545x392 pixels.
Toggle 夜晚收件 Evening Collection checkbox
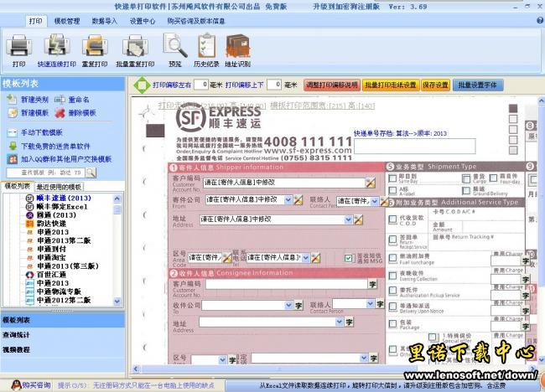(x=392, y=276)
